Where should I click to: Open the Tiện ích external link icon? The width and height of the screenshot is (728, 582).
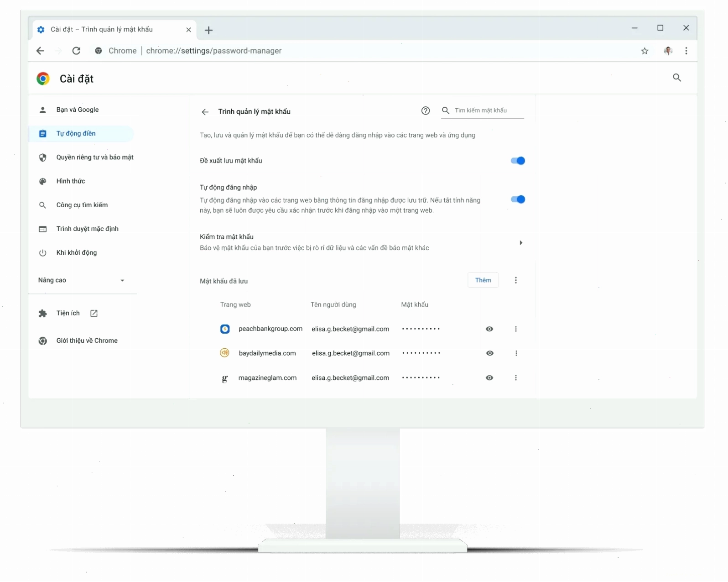click(94, 314)
